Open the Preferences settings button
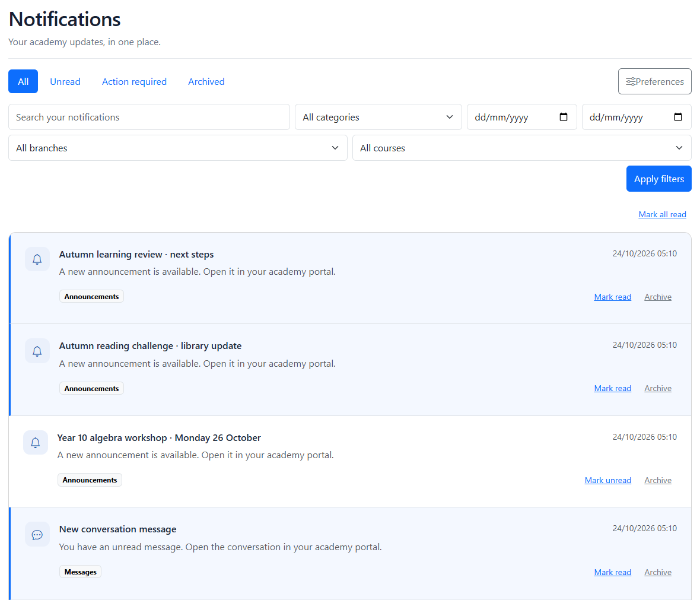 coord(654,81)
